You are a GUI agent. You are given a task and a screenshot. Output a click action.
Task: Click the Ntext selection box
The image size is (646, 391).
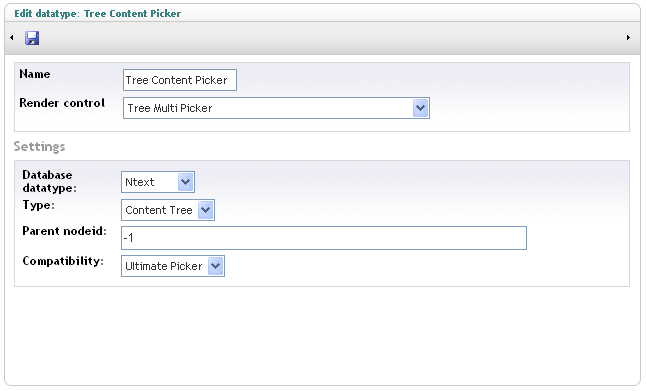[158, 182]
